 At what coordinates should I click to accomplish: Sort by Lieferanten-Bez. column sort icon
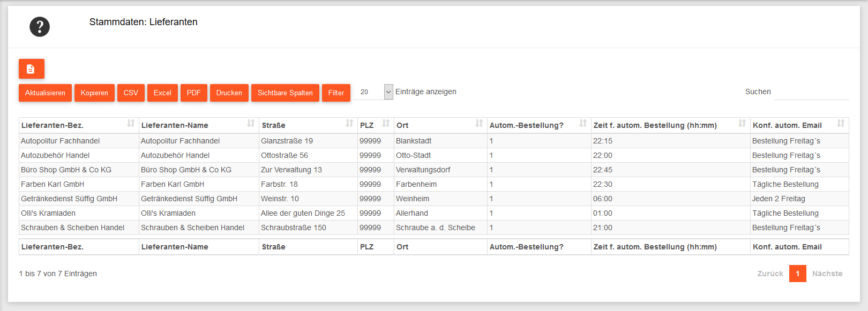131,124
